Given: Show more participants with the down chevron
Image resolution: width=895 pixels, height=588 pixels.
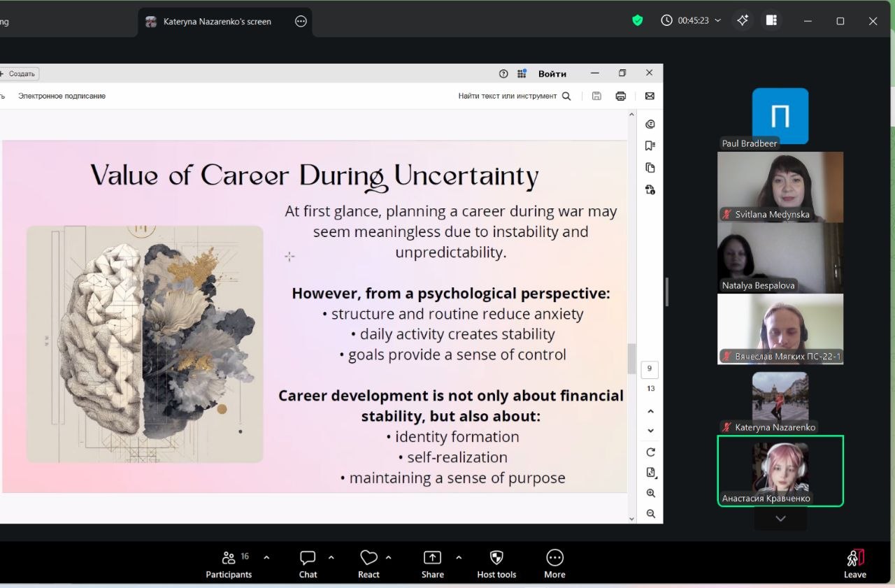Looking at the screenshot, I should coord(780,519).
